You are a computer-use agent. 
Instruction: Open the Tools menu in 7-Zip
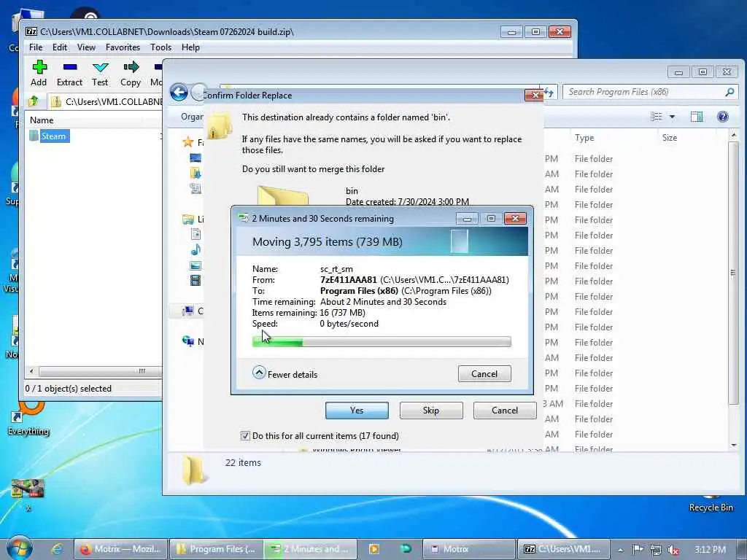point(160,47)
